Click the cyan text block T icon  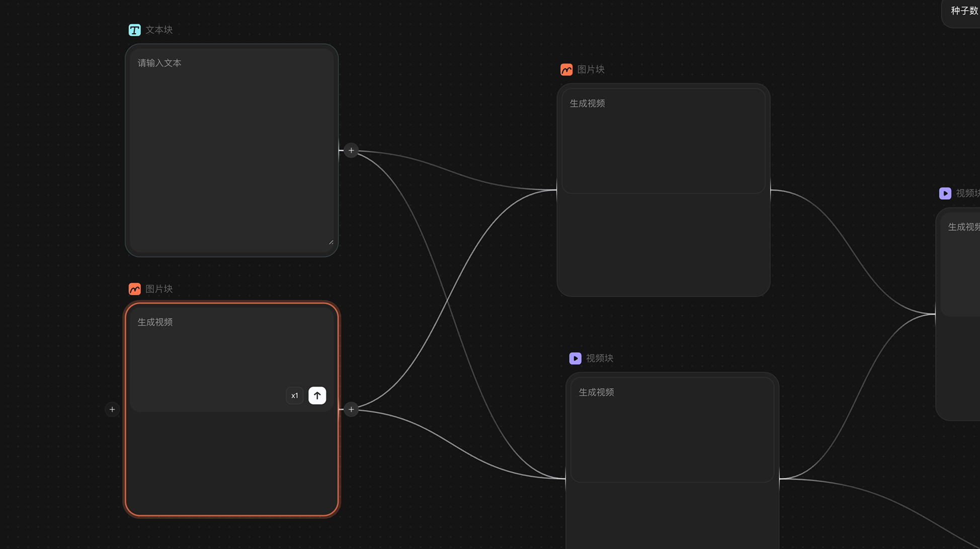pos(134,30)
